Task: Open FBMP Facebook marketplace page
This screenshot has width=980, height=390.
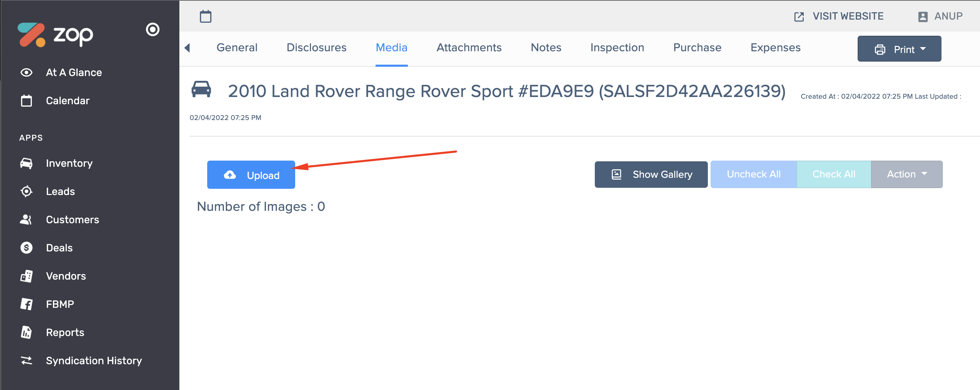Action: click(60, 304)
